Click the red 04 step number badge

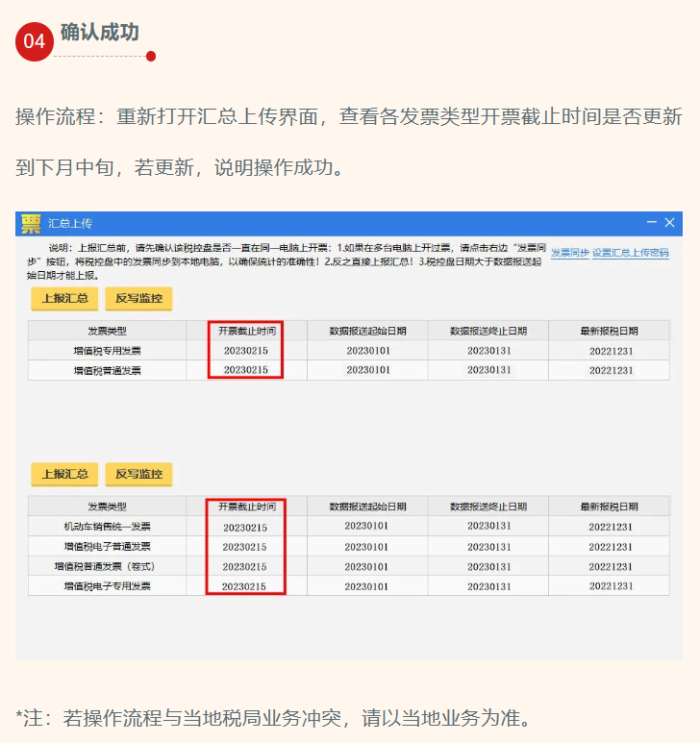(34, 40)
